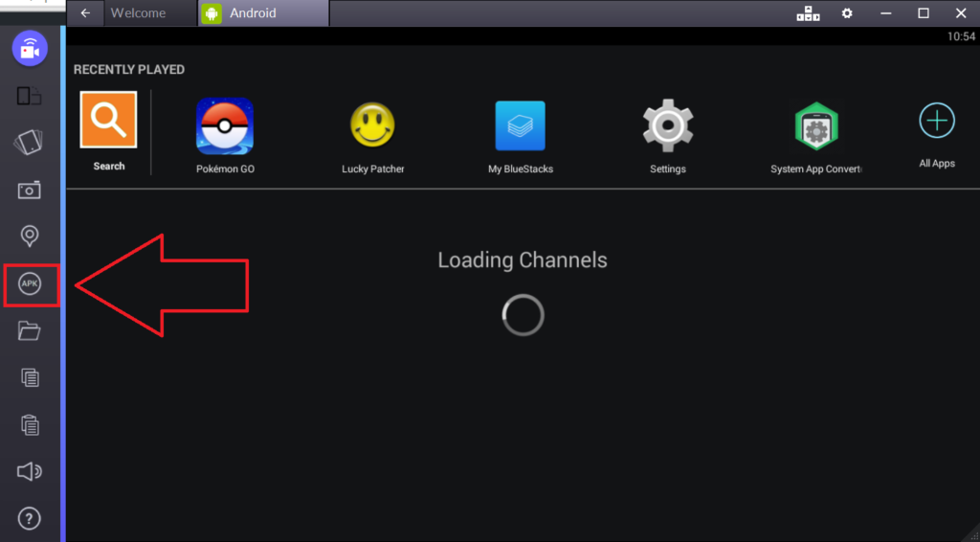Click the back arrow button
The height and width of the screenshot is (542, 980).
86,13
